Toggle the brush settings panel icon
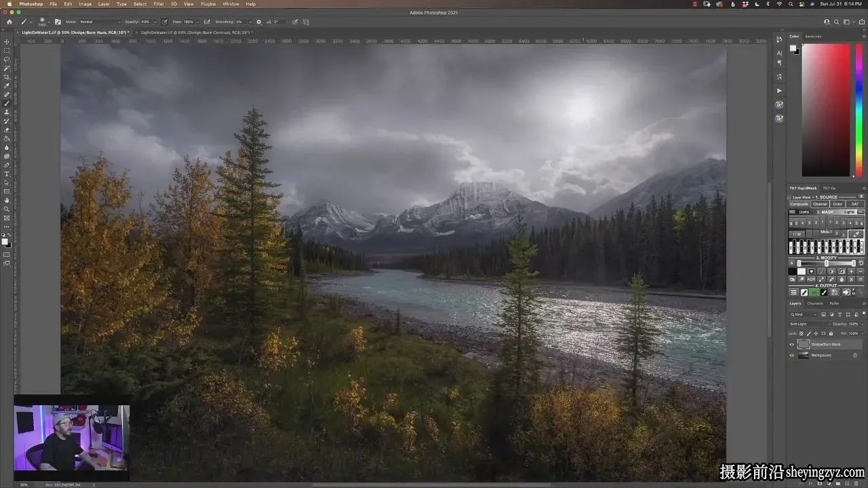This screenshot has height=488, width=868. (x=58, y=22)
